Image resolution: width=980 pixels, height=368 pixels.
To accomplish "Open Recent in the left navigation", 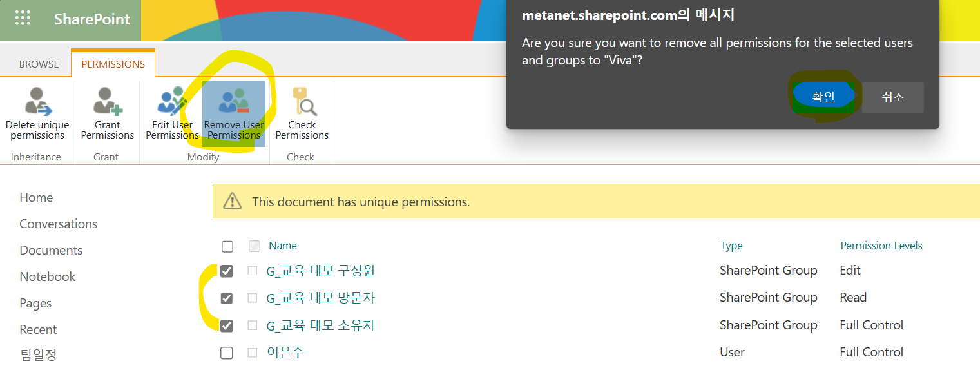I will tap(38, 329).
